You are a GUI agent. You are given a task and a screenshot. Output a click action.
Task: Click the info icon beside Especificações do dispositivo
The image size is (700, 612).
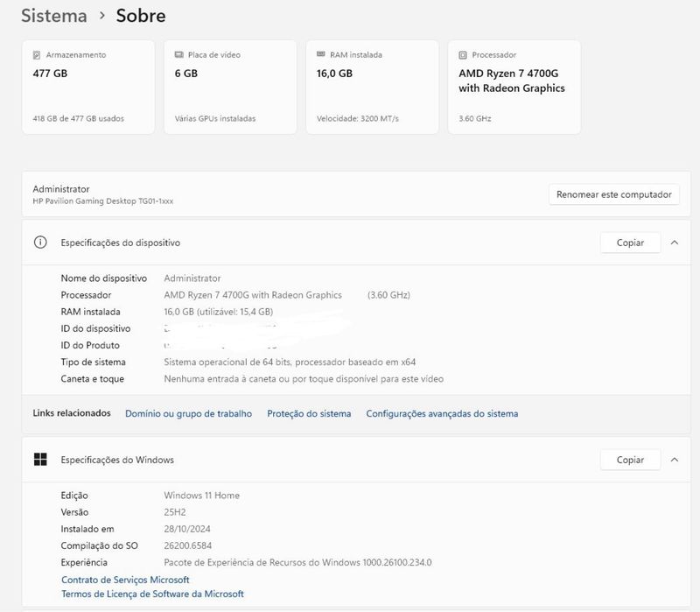tap(40, 243)
